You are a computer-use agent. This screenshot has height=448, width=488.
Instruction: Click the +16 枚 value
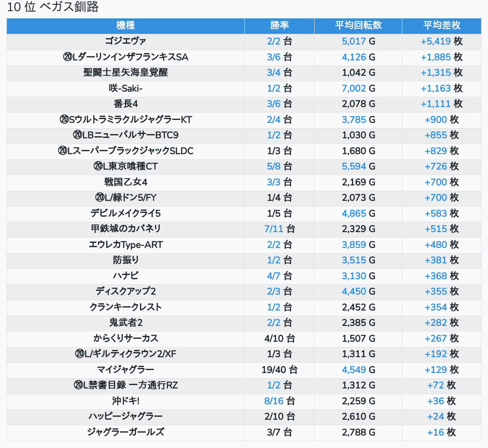click(442, 433)
